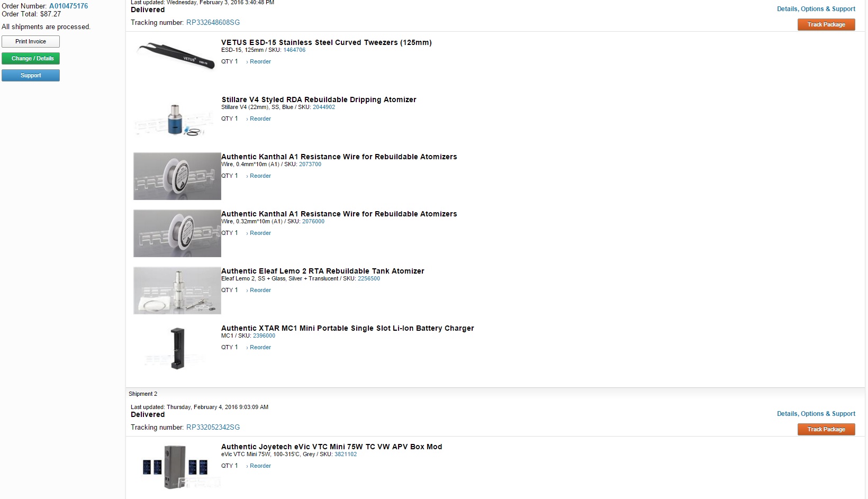The width and height of the screenshot is (868, 499).
Task: Reorder the Stillare V4 RDA atomizer
Action: click(260, 119)
